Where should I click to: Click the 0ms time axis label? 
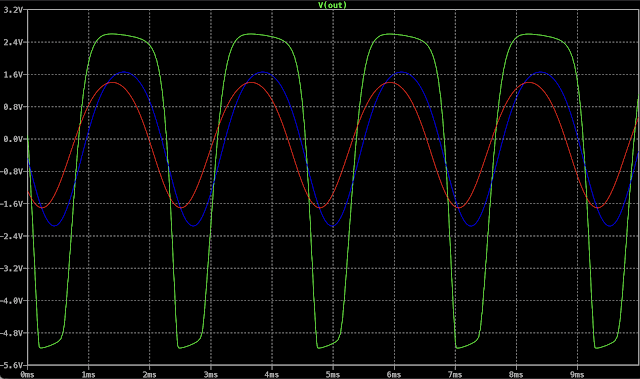click(27, 375)
